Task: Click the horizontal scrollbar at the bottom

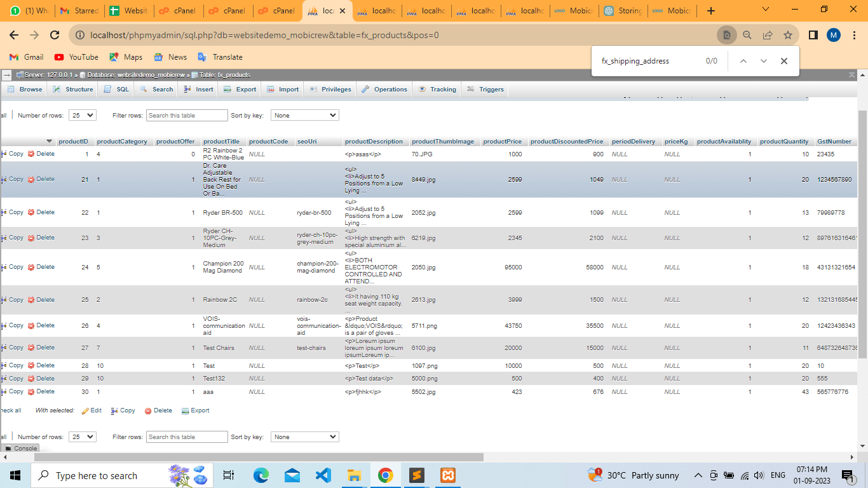Action: click(x=259, y=457)
